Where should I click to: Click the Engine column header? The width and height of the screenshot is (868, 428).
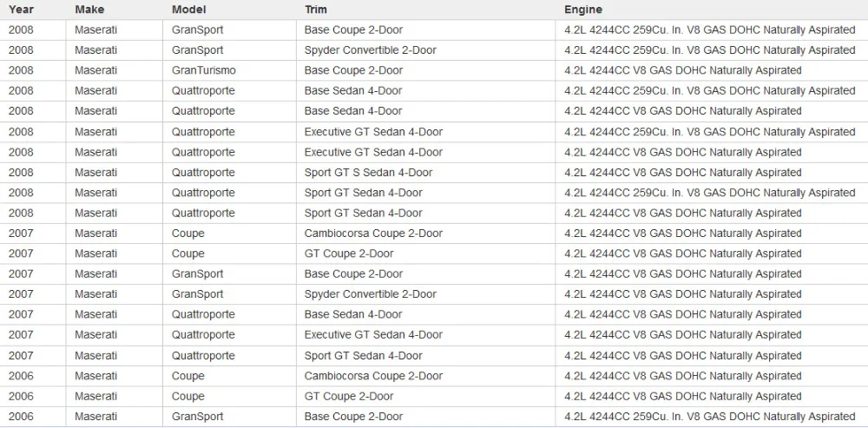click(583, 10)
